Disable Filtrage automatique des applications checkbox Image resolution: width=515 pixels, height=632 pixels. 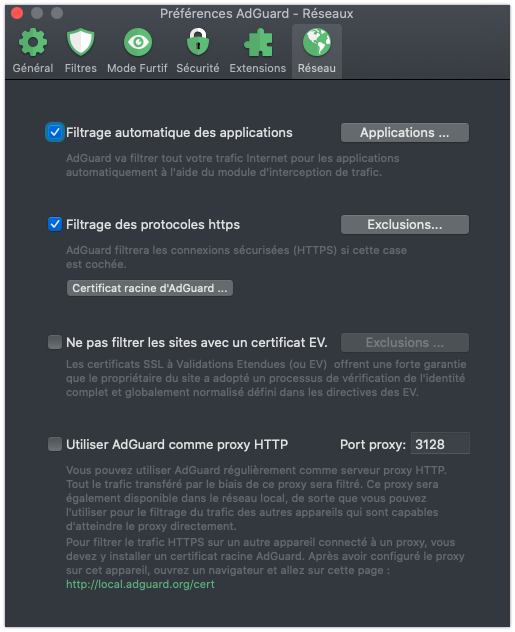(x=55, y=132)
